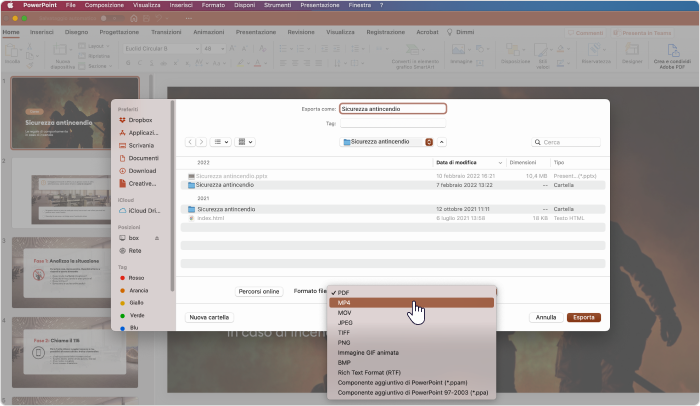Choose MP4 from the format list
Viewport: 700px width, 406px height.
pos(410,302)
